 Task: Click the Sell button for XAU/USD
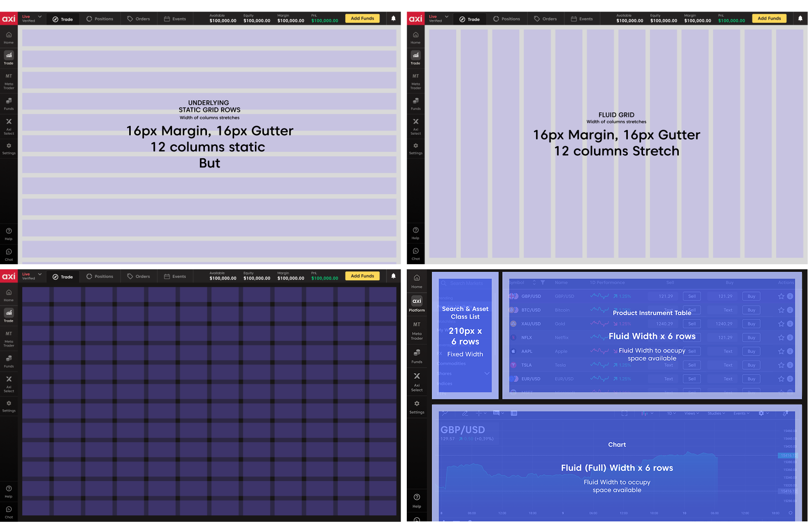(691, 324)
